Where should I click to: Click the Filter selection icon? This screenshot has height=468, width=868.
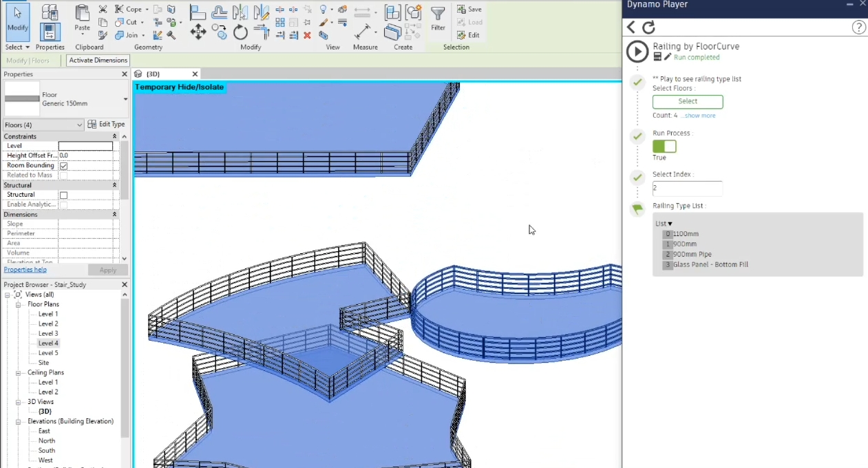pyautogui.click(x=438, y=19)
